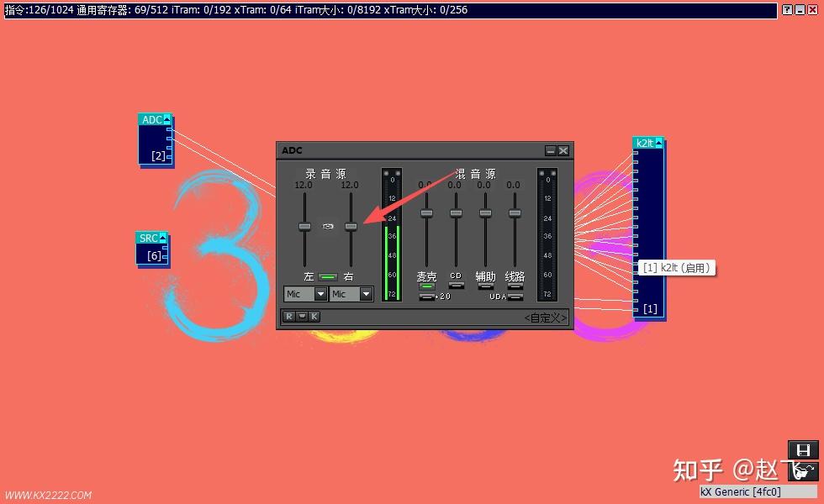Click the mix source level meter

(547, 234)
